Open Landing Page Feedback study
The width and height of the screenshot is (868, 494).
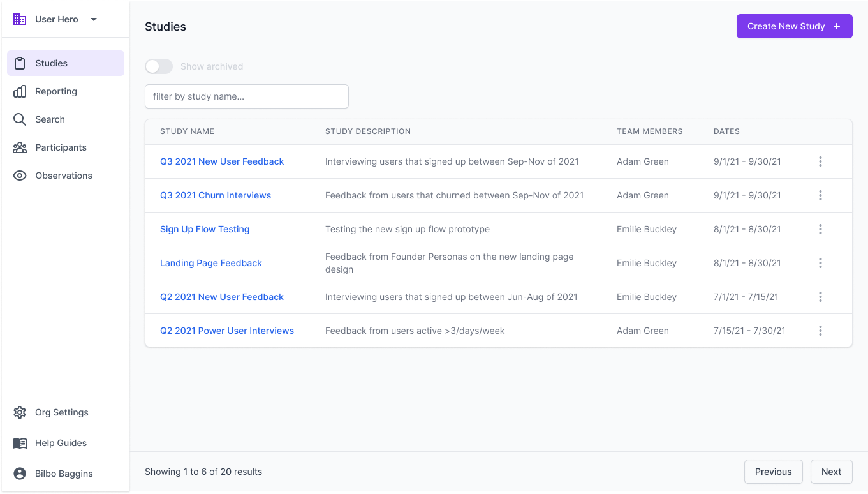211,263
